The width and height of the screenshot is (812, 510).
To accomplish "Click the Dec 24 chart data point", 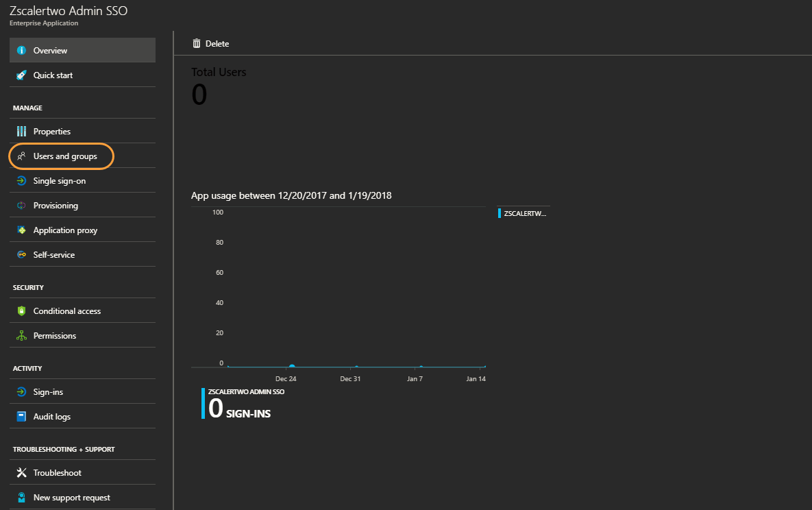I will pyautogui.click(x=292, y=364).
